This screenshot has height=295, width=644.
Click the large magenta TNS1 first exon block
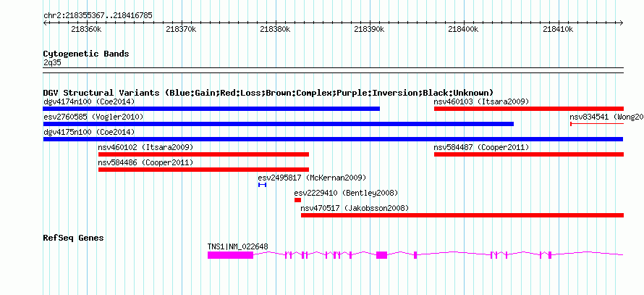click(x=230, y=255)
